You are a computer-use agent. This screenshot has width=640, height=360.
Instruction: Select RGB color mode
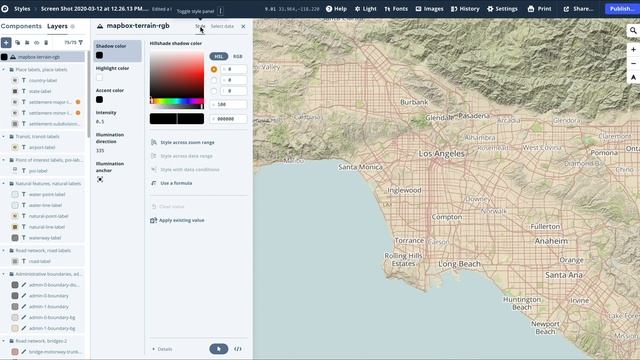click(x=238, y=56)
